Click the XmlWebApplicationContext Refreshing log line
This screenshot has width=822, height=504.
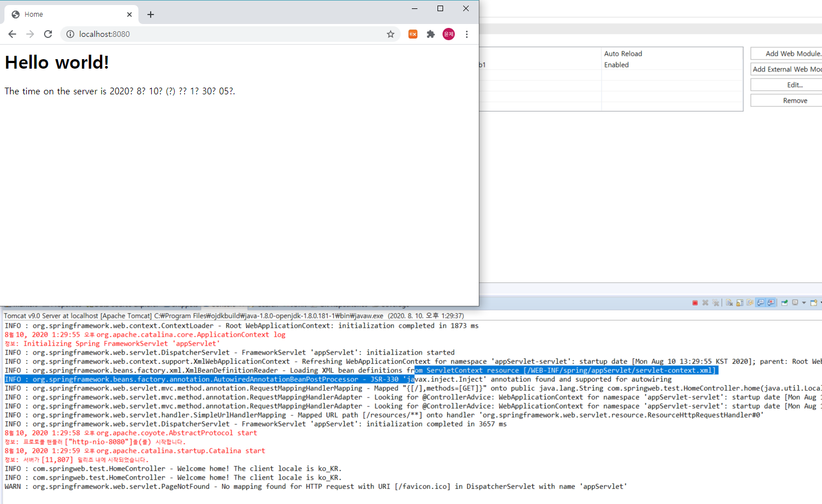[x=413, y=362]
